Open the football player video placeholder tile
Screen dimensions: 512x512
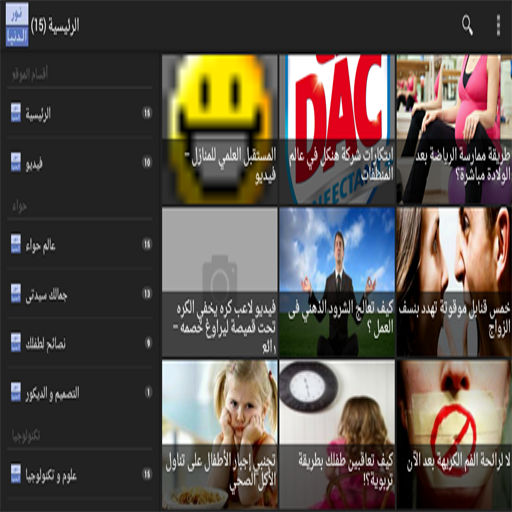pos(220,282)
